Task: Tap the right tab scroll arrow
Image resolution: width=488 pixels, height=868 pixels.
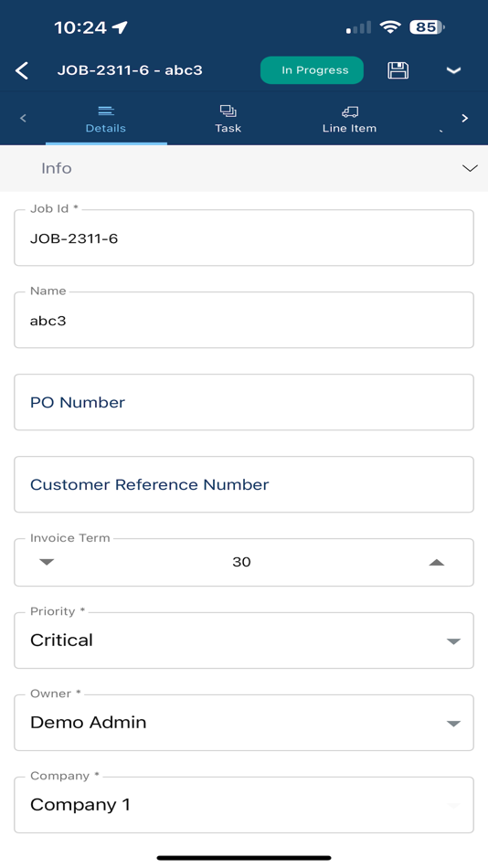Action: tap(465, 118)
